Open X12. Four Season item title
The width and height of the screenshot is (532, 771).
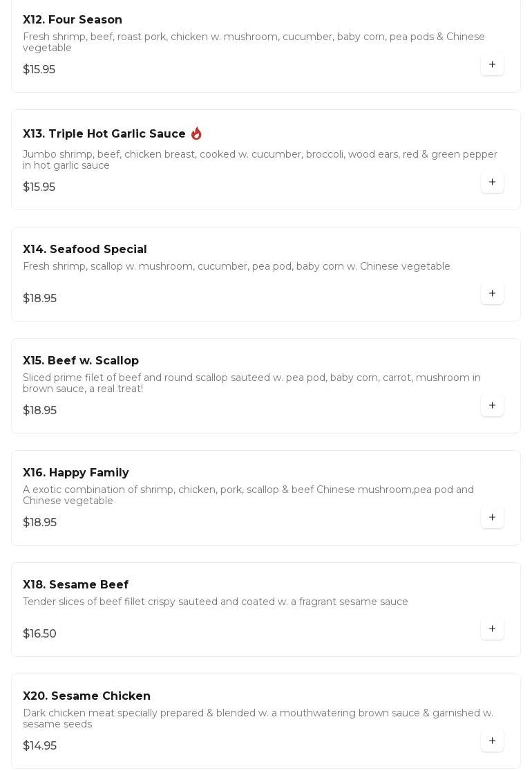[x=73, y=20]
